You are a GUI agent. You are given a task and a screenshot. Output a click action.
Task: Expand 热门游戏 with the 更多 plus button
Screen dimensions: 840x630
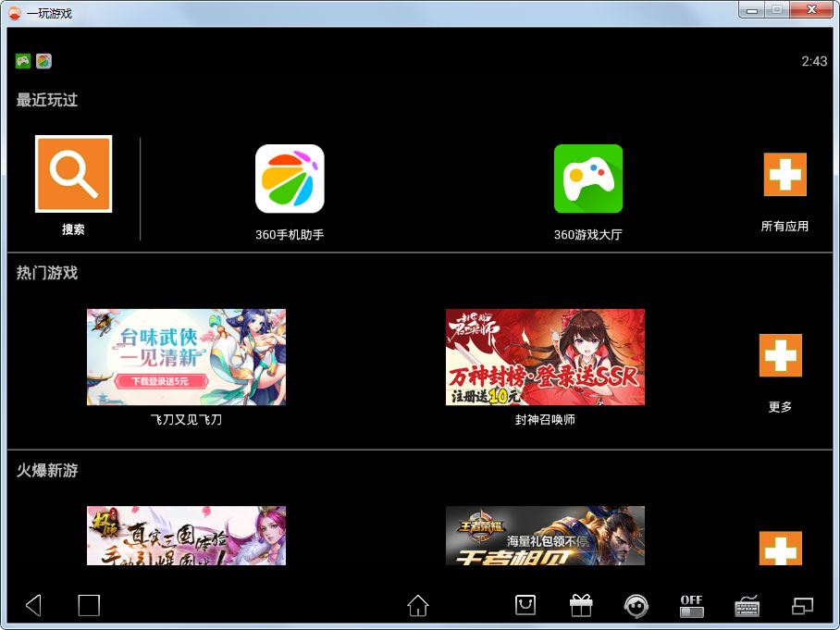(x=780, y=355)
